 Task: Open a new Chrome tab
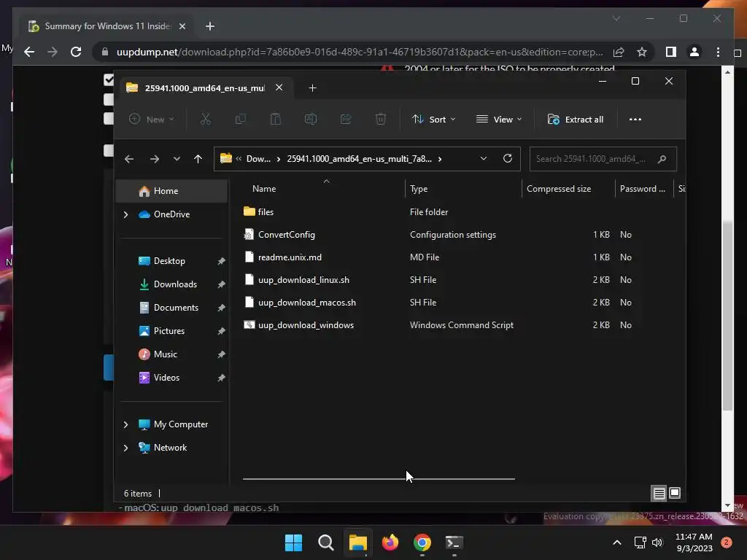210,26
